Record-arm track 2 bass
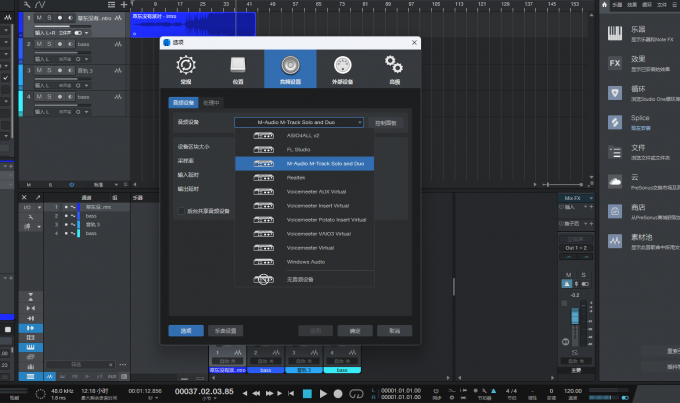The width and height of the screenshot is (680, 403). [x=60, y=44]
